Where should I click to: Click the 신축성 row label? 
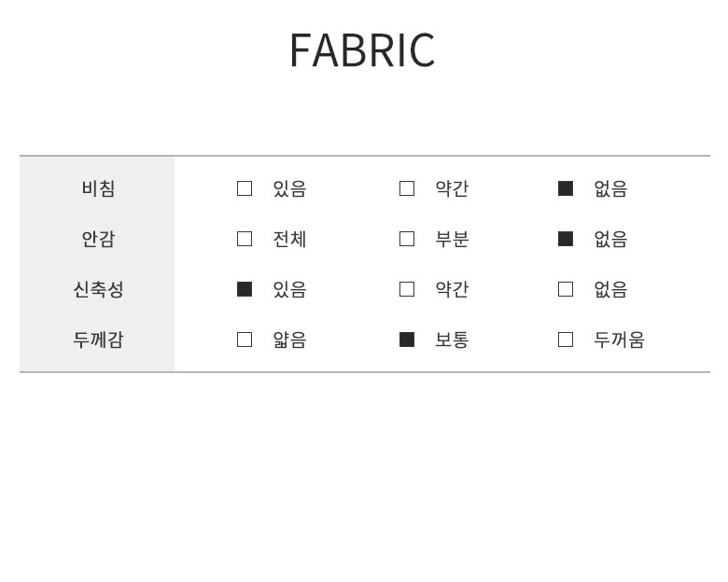click(98, 289)
